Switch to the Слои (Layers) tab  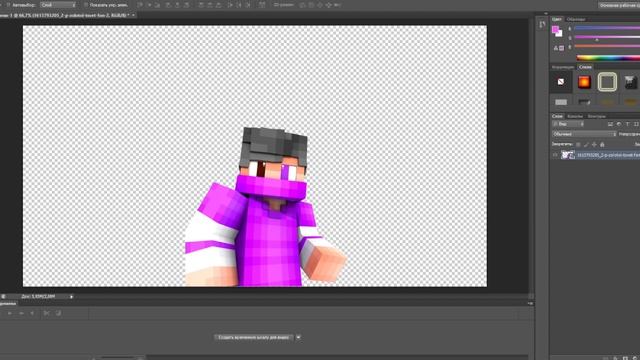(x=557, y=116)
